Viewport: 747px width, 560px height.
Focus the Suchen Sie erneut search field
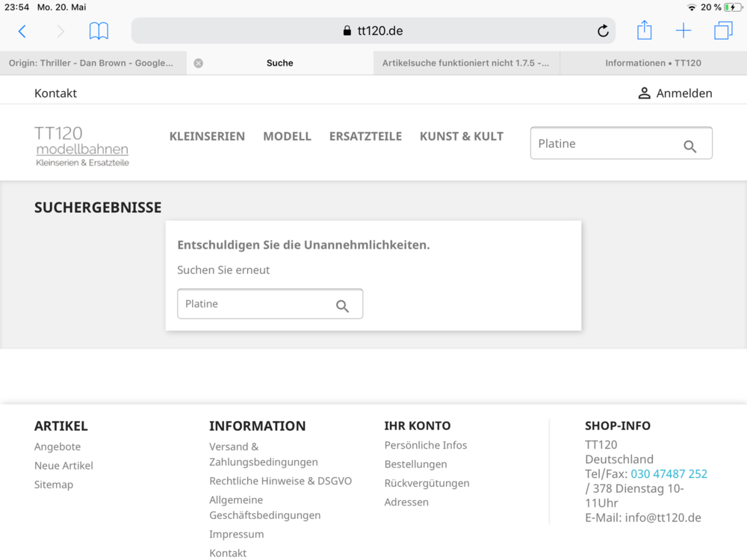point(270,304)
